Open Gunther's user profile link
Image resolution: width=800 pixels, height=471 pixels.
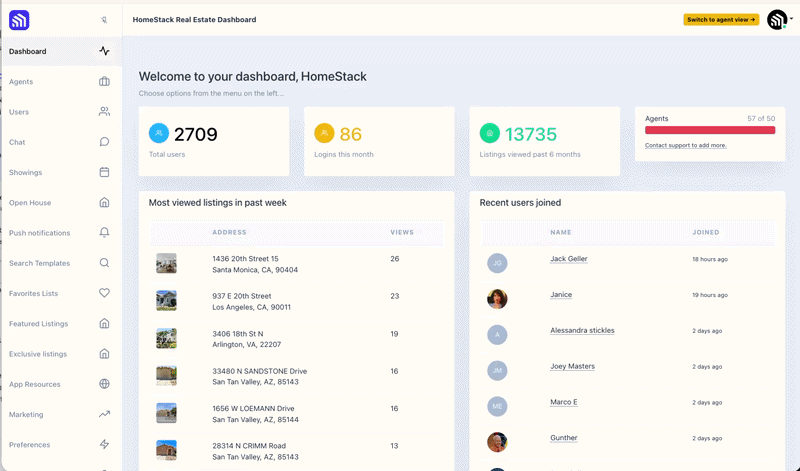(564, 438)
